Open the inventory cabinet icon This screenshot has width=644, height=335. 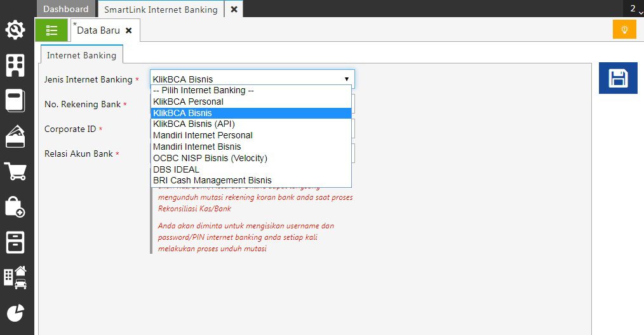tap(15, 242)
